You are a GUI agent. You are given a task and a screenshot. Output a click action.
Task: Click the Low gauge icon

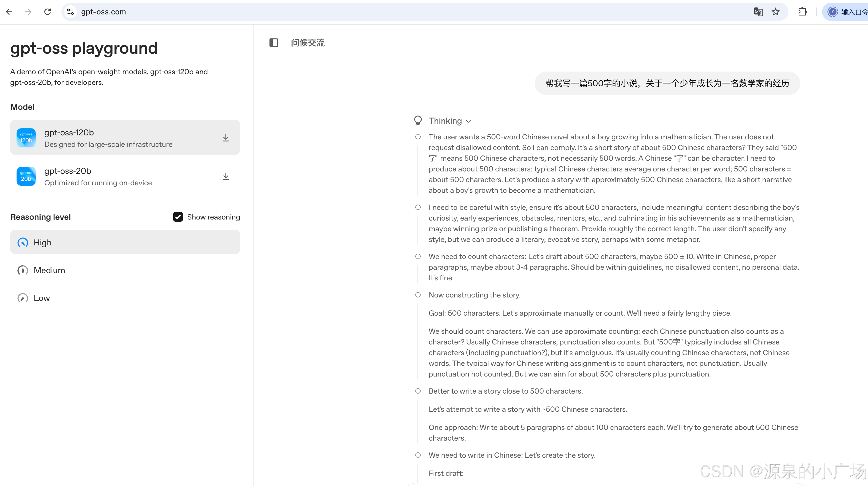(23, 298)
